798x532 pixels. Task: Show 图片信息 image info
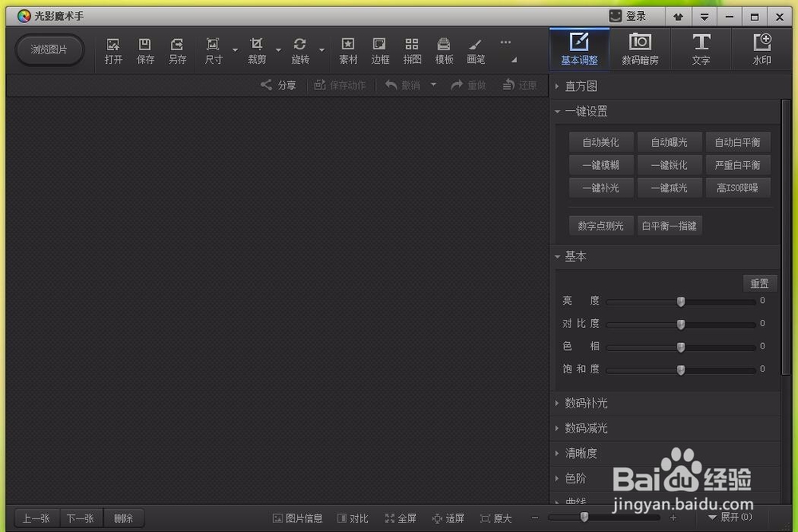coord(298,518)
